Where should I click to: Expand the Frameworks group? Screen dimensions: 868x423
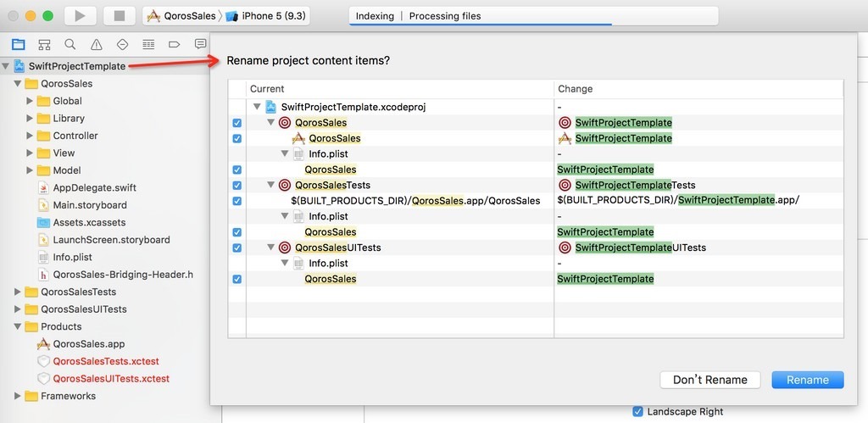coord(19,396)
